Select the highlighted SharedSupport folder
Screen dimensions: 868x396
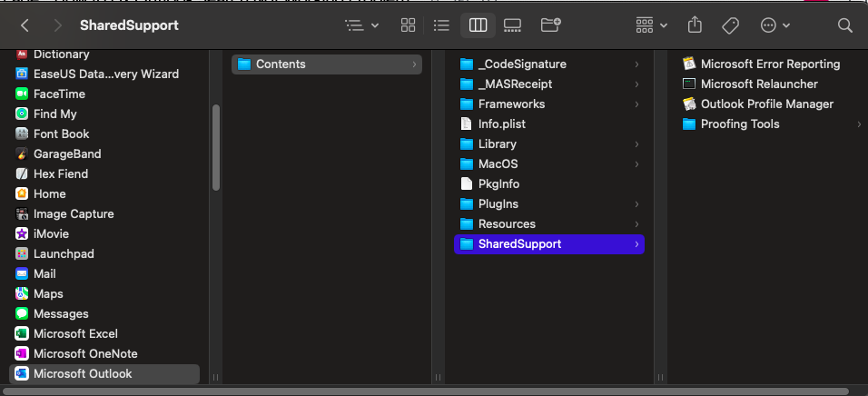pyautogui.click(x=549, y=243)
